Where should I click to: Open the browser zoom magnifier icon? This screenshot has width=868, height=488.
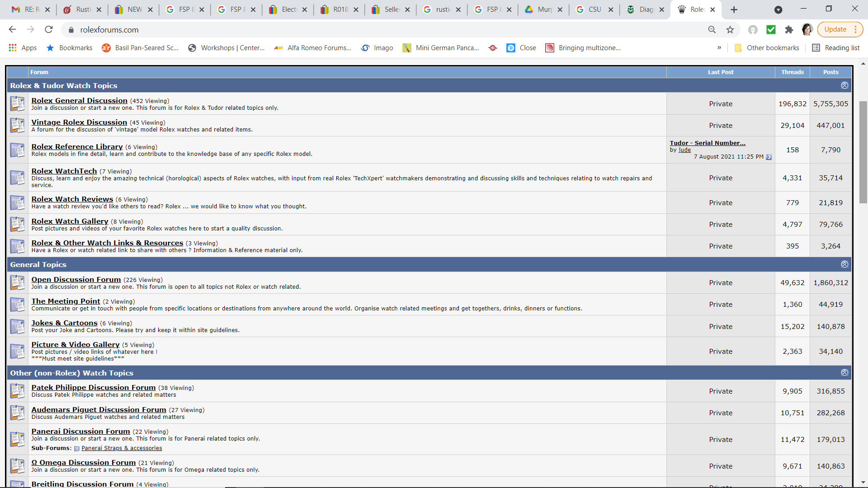click(x=712, y=30)
